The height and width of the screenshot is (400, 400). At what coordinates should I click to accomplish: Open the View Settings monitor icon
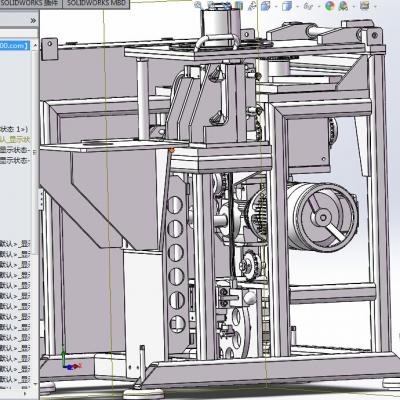click(x=364, y=5)
